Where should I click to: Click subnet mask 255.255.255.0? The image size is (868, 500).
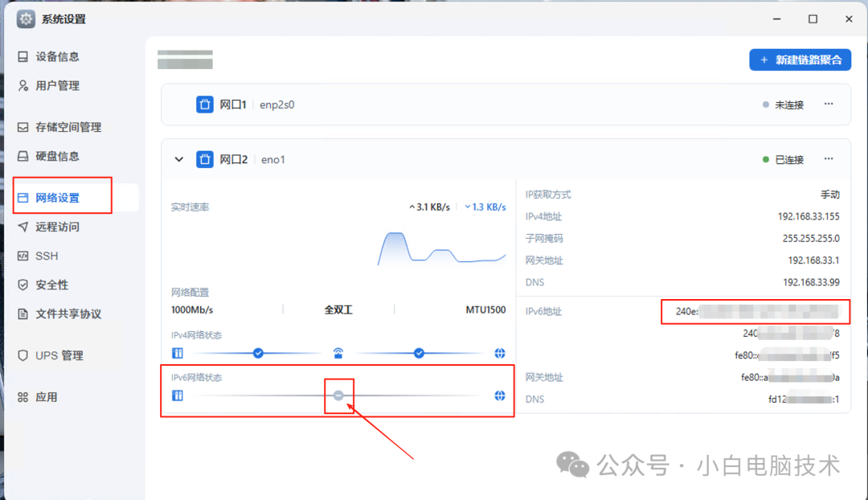pos(811,239)
